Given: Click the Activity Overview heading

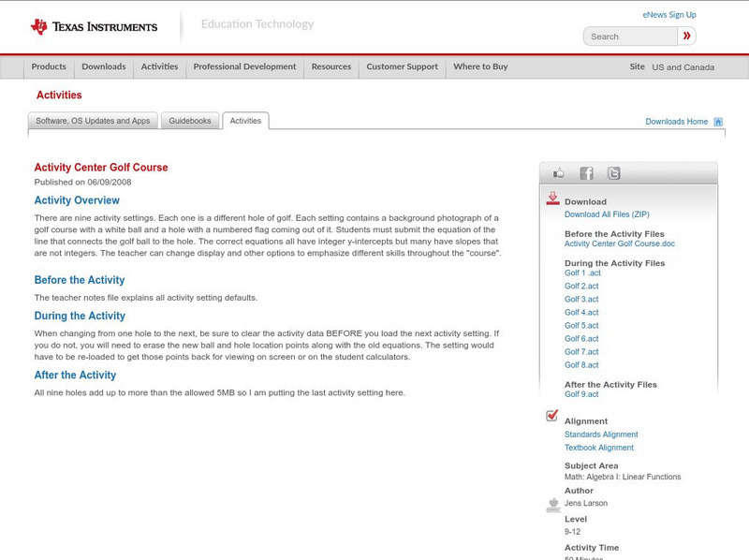Looking at the screenshot, I should point(77,200).
